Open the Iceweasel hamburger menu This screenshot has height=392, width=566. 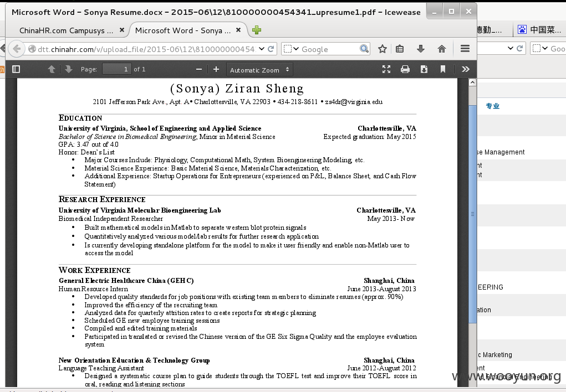click(465, 49)
